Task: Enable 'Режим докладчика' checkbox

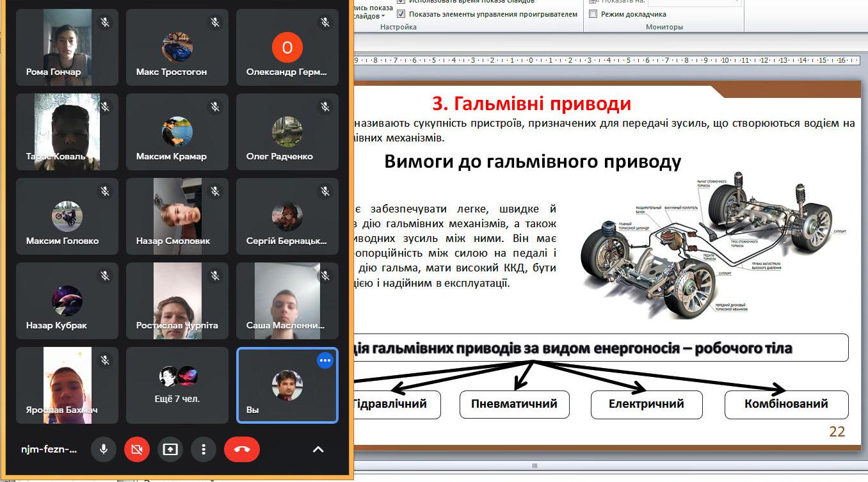Action: click(x=593, y=13)
